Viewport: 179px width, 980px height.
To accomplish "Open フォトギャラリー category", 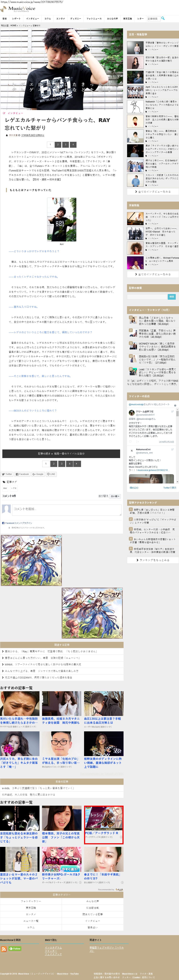I will pyautogui.click(x=31, y=901).
